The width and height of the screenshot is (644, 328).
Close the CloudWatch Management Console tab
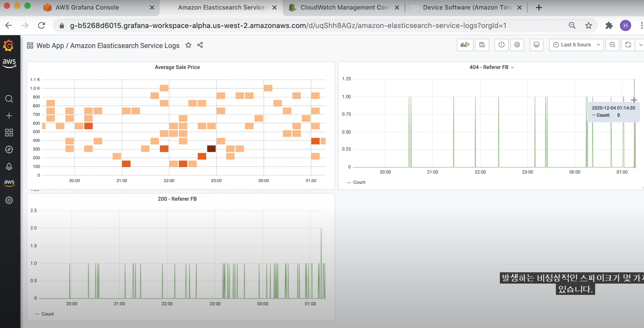[x=397, y=8]
